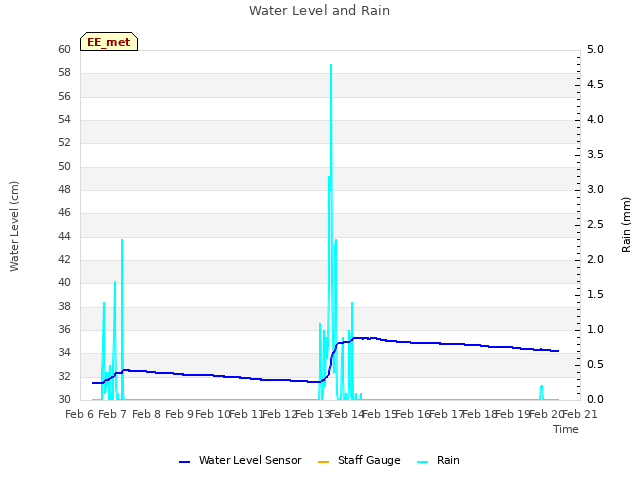
Task: Click the 50 water level tick
Action: [64, 167]
